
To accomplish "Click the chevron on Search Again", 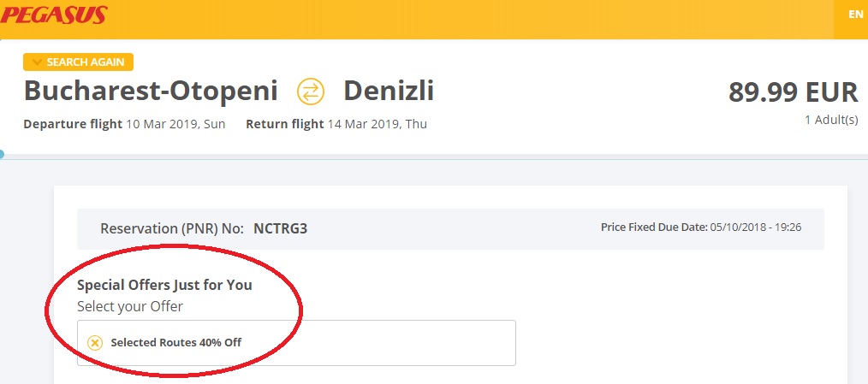I will coord(36,62).
